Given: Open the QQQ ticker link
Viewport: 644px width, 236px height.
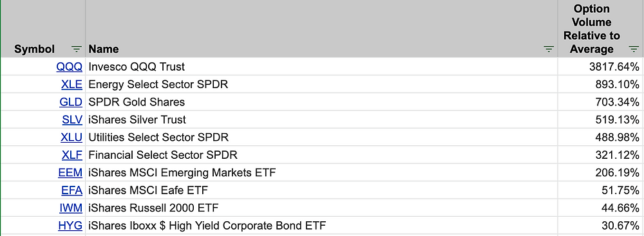Looking at the screenshot, I should 70,66.
